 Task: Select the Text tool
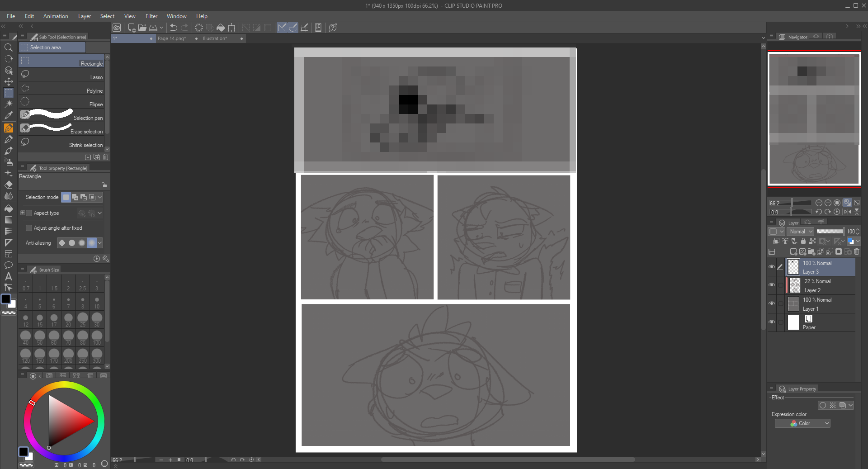(x=8, y=276)
